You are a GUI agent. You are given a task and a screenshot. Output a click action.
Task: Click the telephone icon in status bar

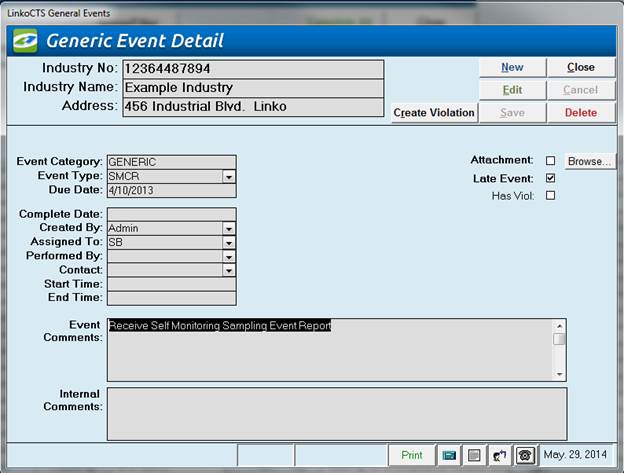tap(526, 455)
